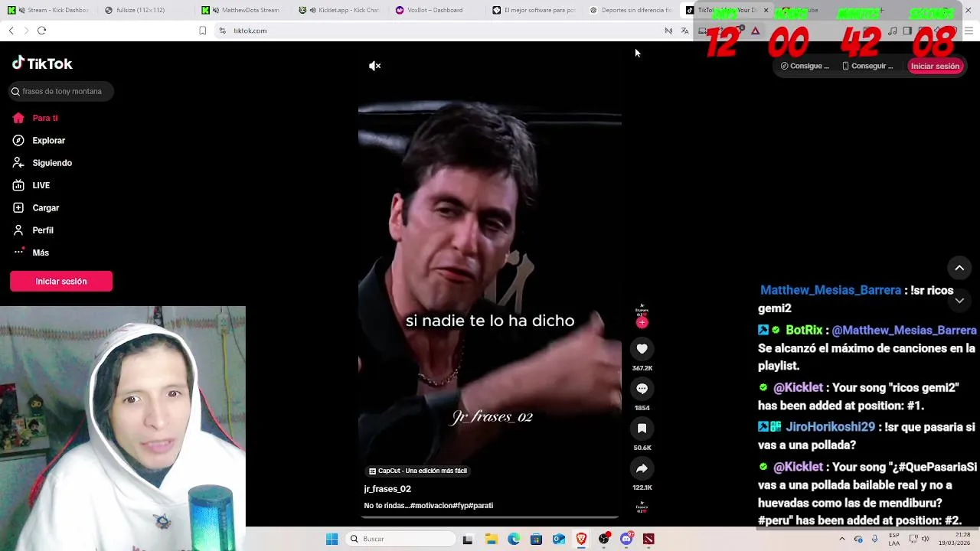Open comments showing 1854 count

[x=642, y=389]
